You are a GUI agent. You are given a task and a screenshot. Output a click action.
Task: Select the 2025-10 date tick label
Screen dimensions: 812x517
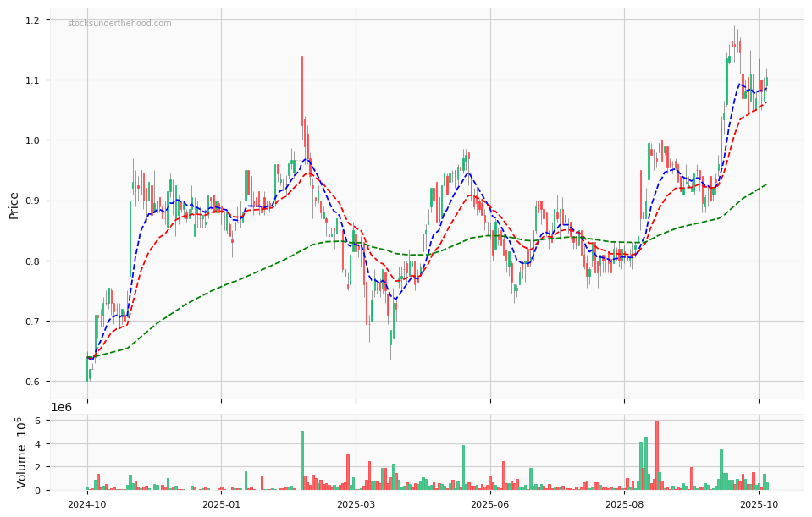click(759, 504)
